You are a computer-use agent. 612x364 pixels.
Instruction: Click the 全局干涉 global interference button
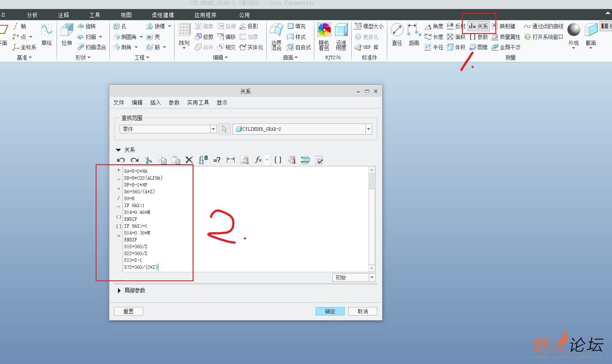pyautogui.click(x=506, y=47)
